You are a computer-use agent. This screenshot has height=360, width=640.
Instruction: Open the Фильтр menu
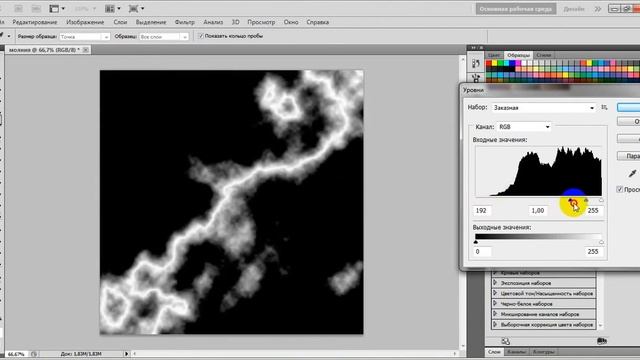184,22
